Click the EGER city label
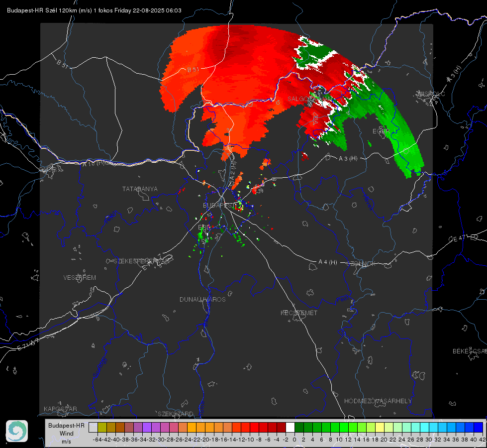 [381, 131]
